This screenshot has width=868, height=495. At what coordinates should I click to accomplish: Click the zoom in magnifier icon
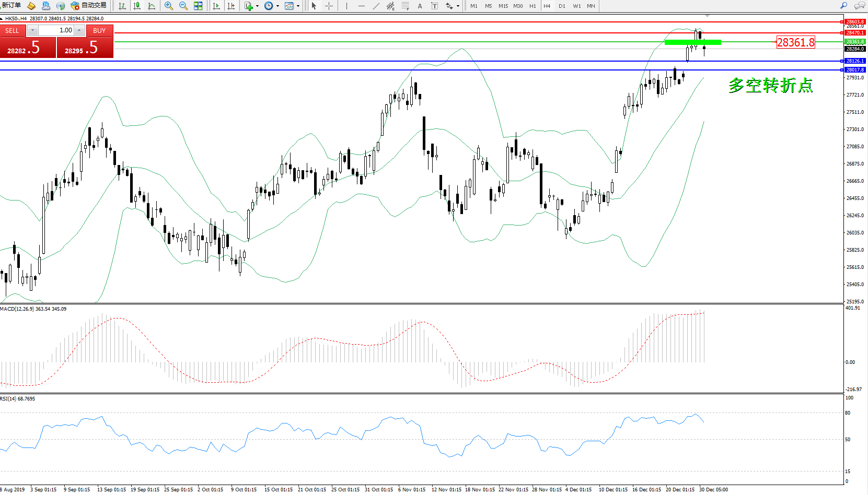click(x=168, y=6)
